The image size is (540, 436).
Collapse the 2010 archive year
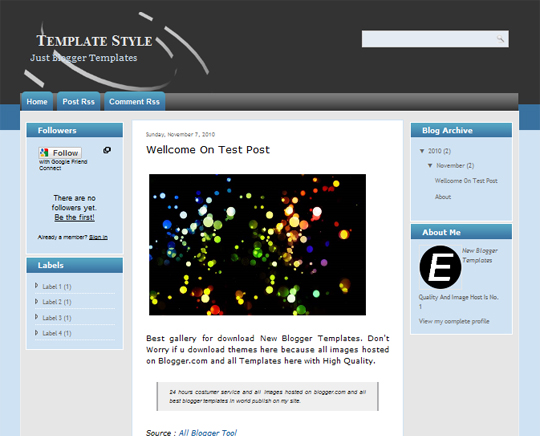[422, 151]
